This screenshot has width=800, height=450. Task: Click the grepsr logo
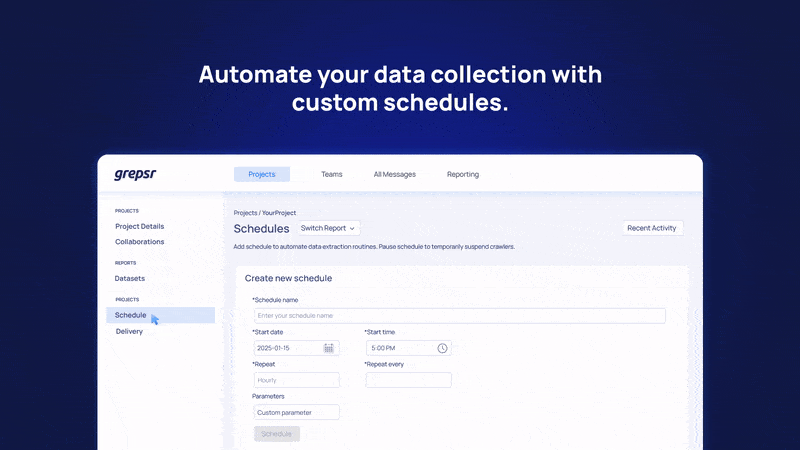135,174
